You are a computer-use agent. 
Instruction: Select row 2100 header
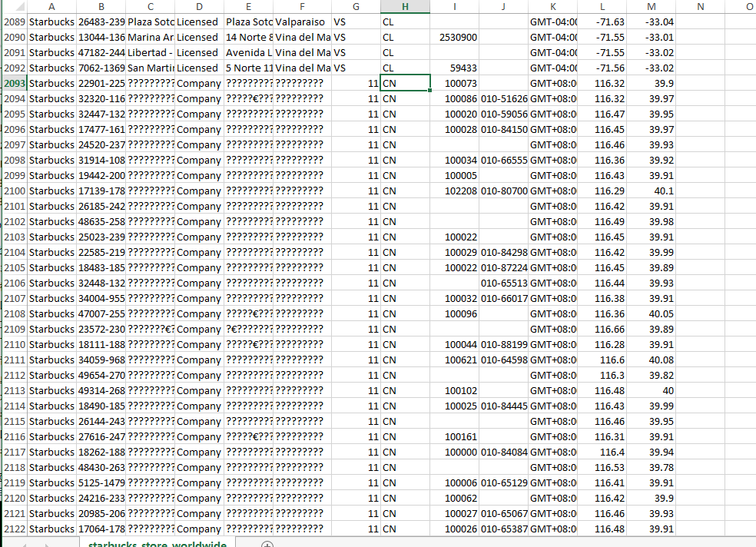point(14,191)
